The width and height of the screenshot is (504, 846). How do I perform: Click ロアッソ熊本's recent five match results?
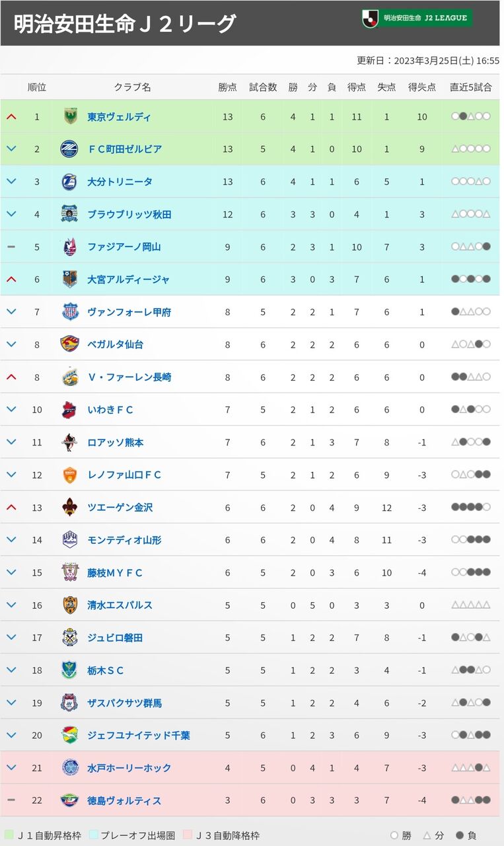point(471,442)
